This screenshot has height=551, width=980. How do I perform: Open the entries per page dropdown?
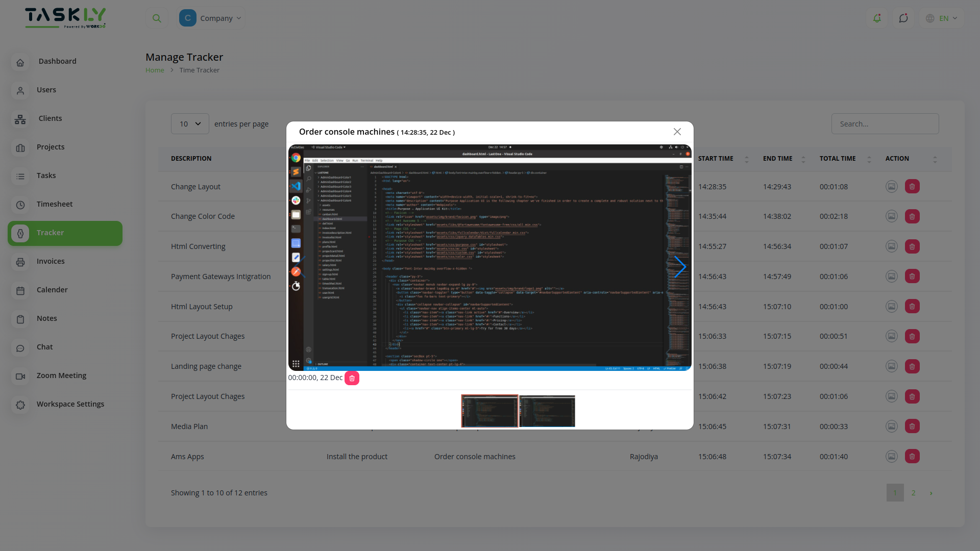pyautogui.click(x=189, y=123)
